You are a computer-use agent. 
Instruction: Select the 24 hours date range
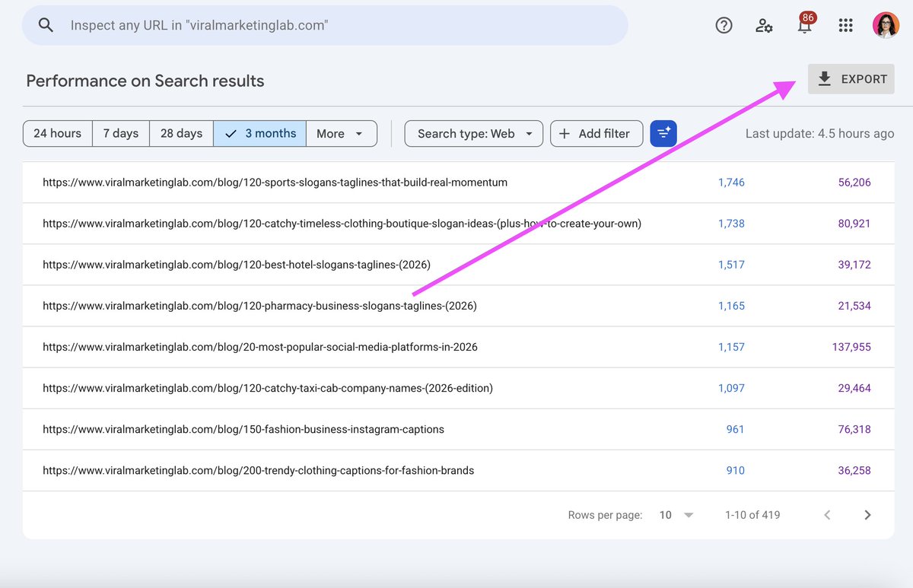click(x=58, y=133)
